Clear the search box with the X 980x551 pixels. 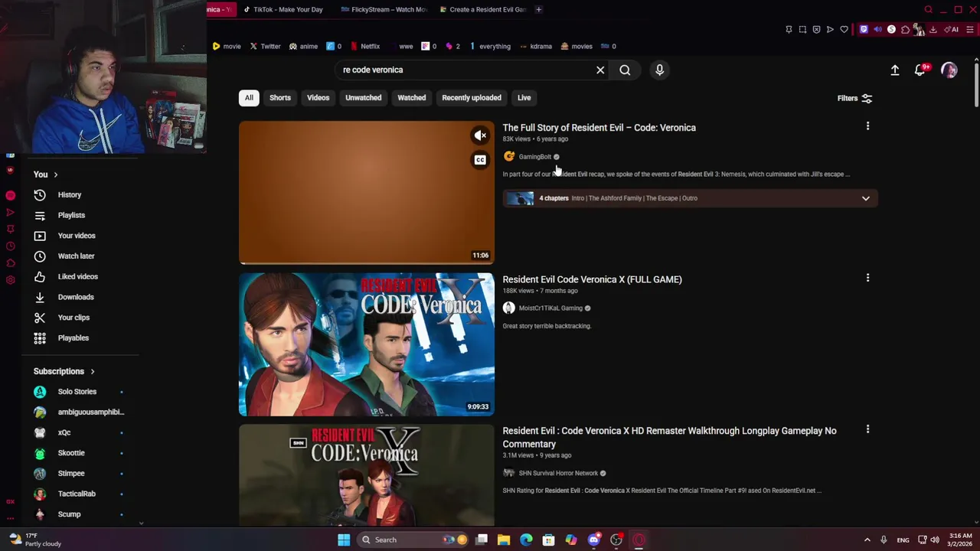point(600,70)
